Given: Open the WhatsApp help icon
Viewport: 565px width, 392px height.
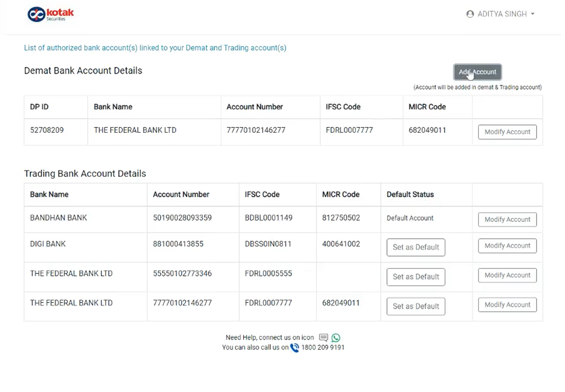Looking at the screenshot, I should 336,337.
